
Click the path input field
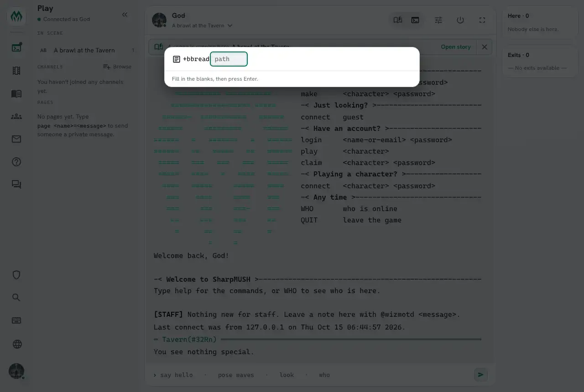click(x=229, y=59)
